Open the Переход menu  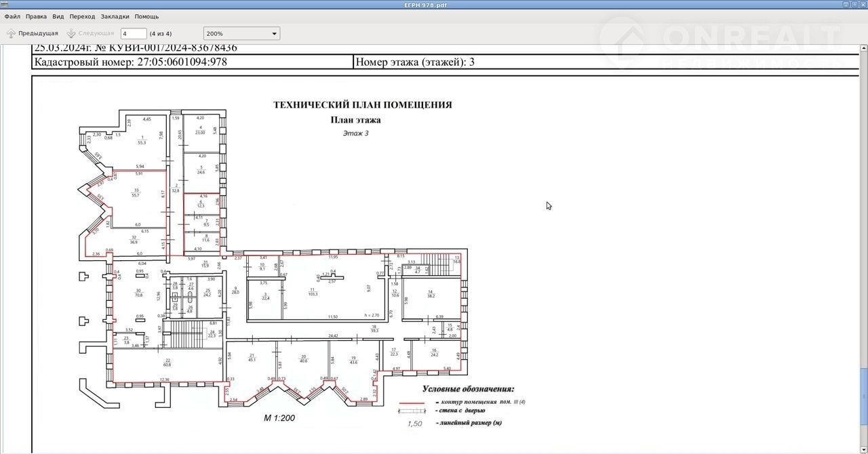click(x=82, y=16)
